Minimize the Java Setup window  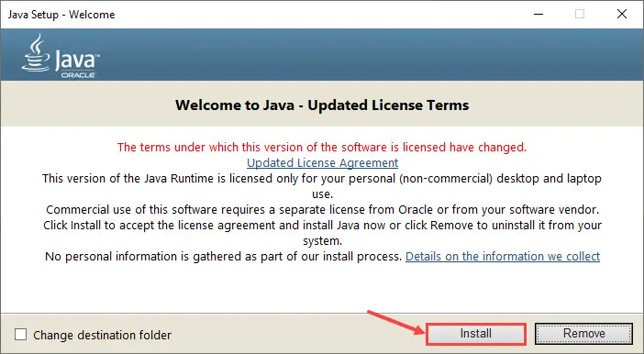539,14
